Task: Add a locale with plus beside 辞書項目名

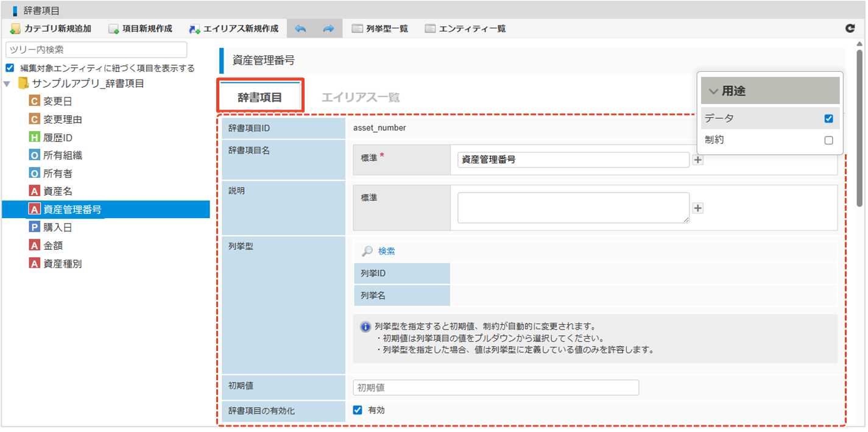Action: (698, 160)
